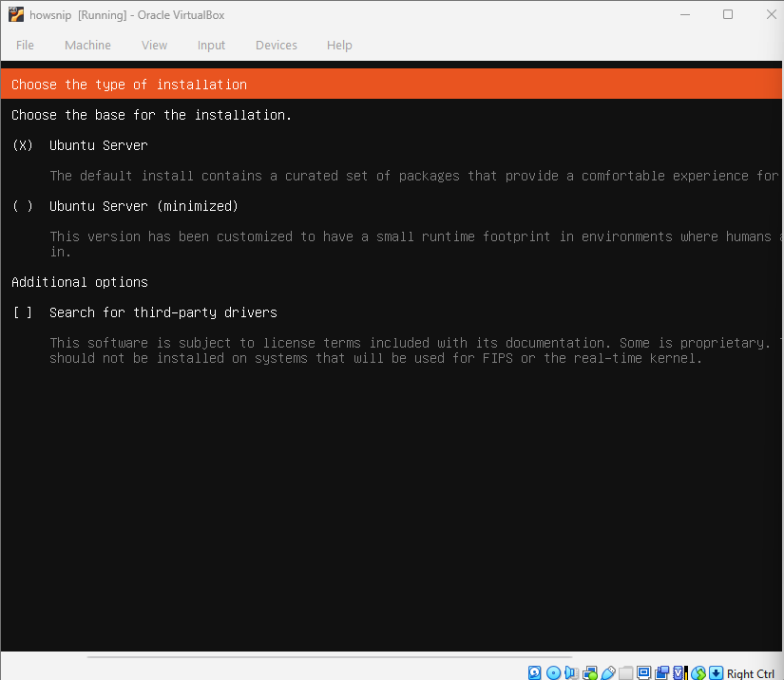This screenshot has width=784, height=680.
Task: Click the recording status icon
Action: (x=661, y=673)
